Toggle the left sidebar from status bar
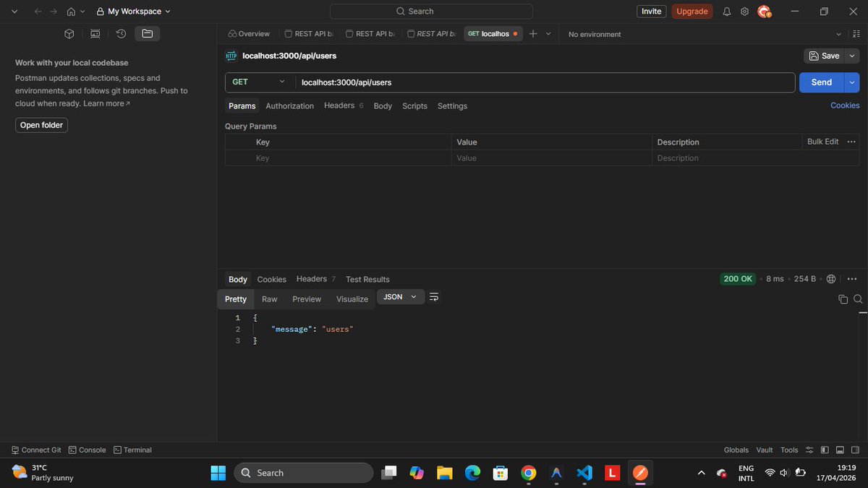Screen dimensions: 868x488 point(825,450)
